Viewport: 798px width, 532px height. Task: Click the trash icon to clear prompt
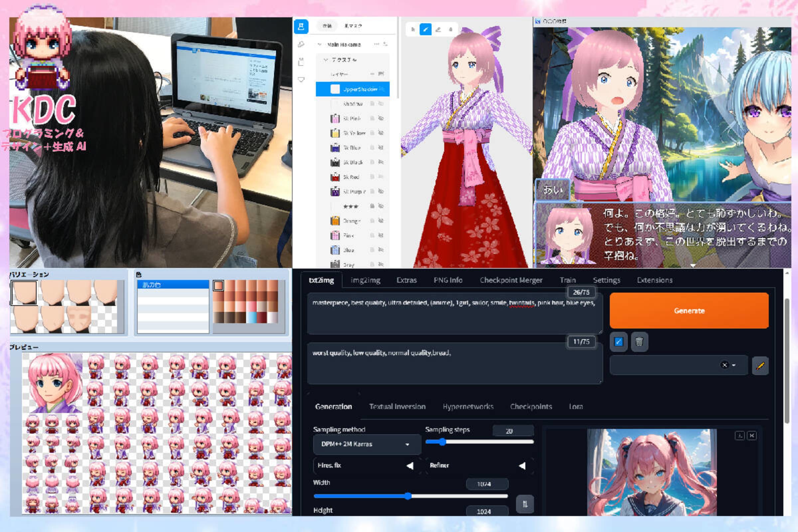(639, 342)
